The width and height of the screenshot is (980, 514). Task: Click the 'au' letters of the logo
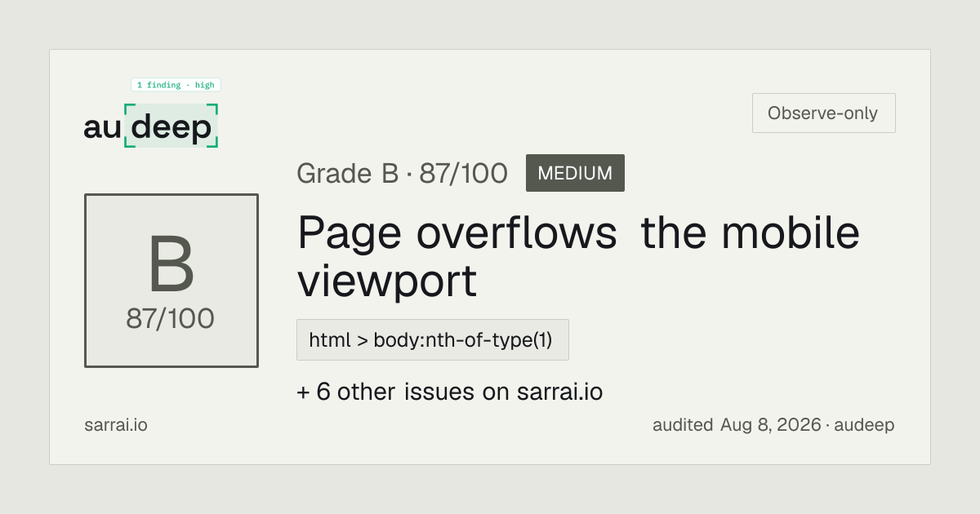102,128
